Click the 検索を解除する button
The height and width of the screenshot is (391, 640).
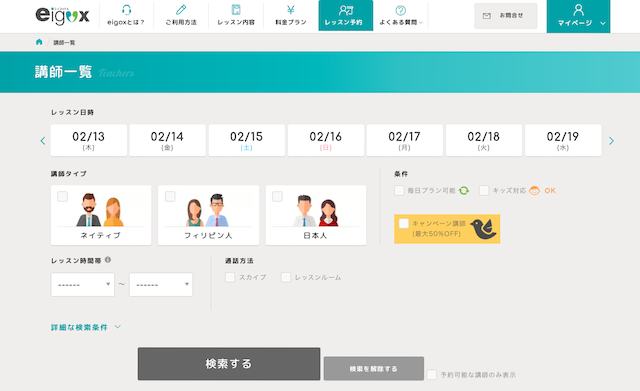coord(373,369)
